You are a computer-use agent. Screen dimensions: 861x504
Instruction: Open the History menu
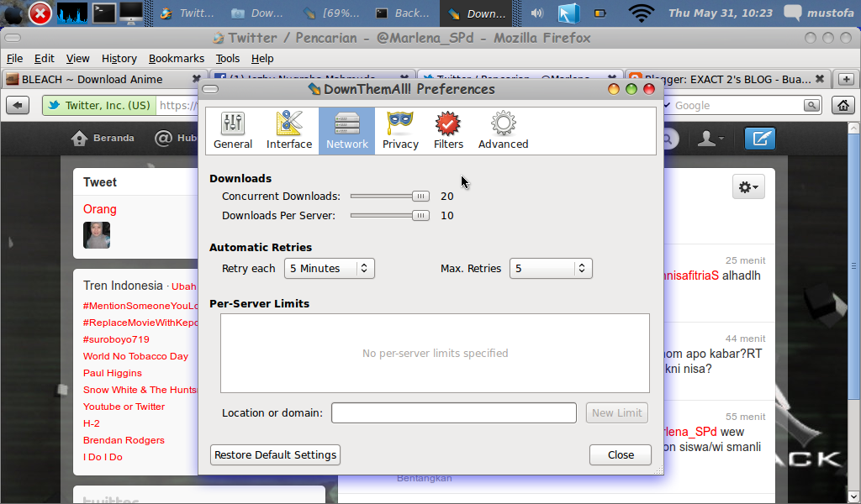(119, 58)
